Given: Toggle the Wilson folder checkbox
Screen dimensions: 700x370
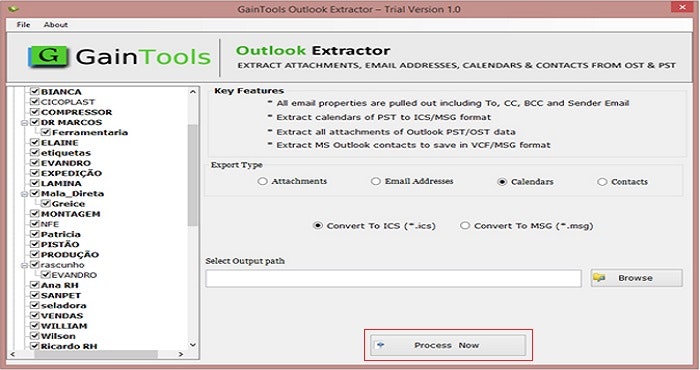Looking at the screenshot, I should pyautogui.click(x=35, y=336).
